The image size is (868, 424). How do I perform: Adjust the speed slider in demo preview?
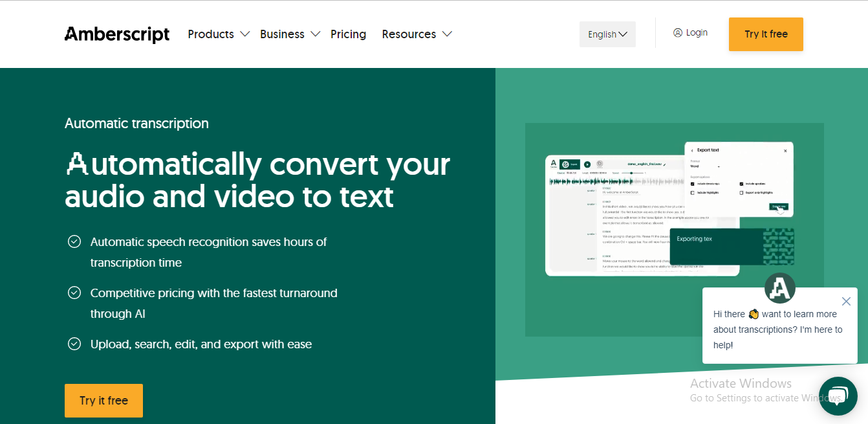[x=631, y=173]
